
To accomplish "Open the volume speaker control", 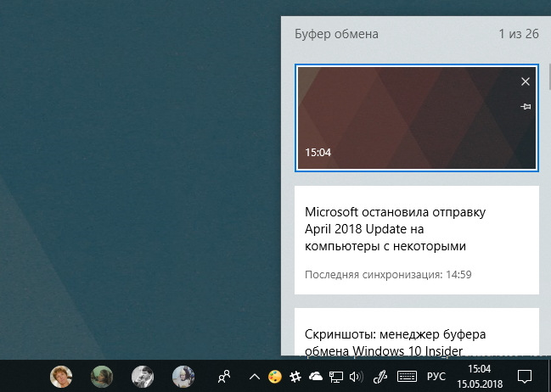I will (357, 377).
